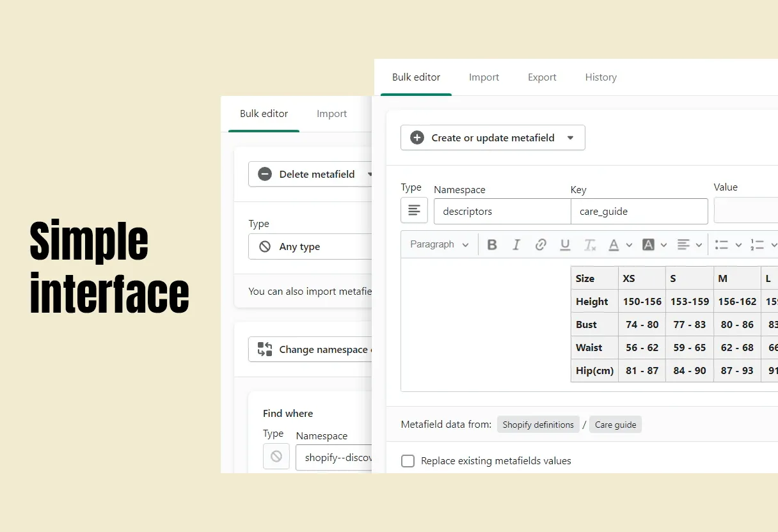Click the bulleted list icon
This screenshot has height=532, width=778.
click(722, 245)
